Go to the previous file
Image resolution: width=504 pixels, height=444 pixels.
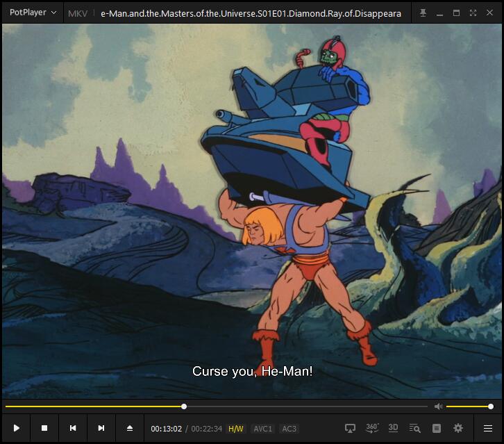pyautogui.click(x=73, y=428)
